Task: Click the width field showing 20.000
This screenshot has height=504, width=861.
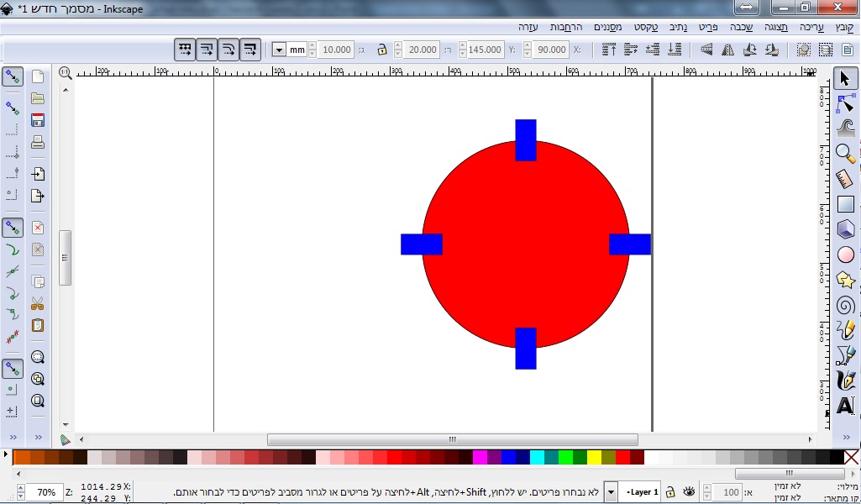Action: click(421, 50)
